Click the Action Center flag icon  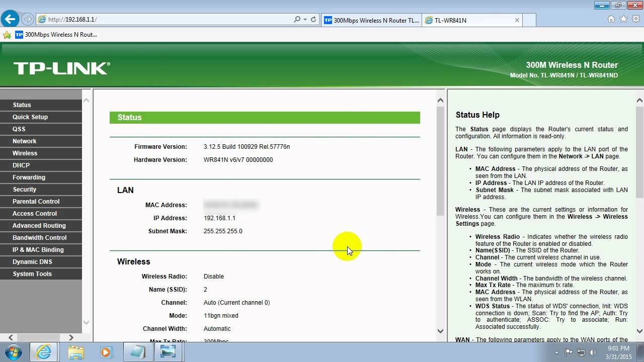click(569, 352)
